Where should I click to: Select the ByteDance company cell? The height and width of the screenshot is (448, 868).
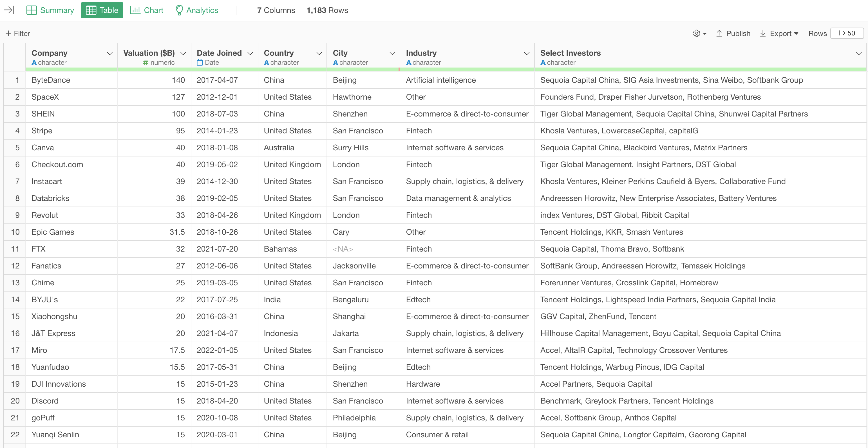[x=71, y=80]
